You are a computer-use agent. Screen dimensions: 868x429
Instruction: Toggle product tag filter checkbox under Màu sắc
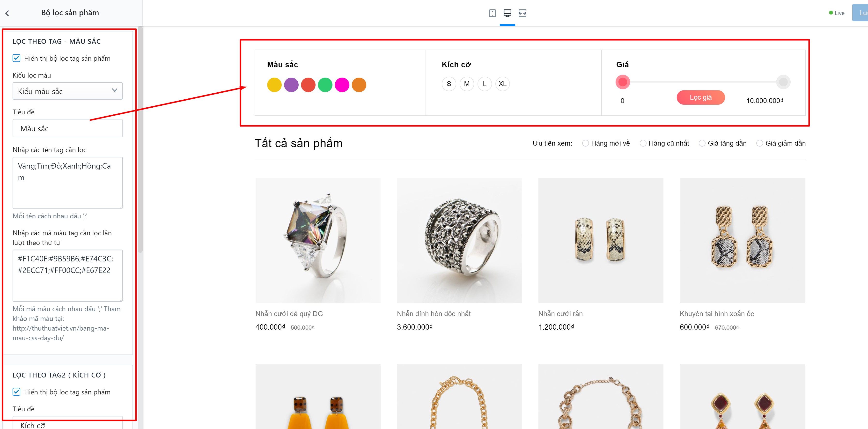point(16,58)
